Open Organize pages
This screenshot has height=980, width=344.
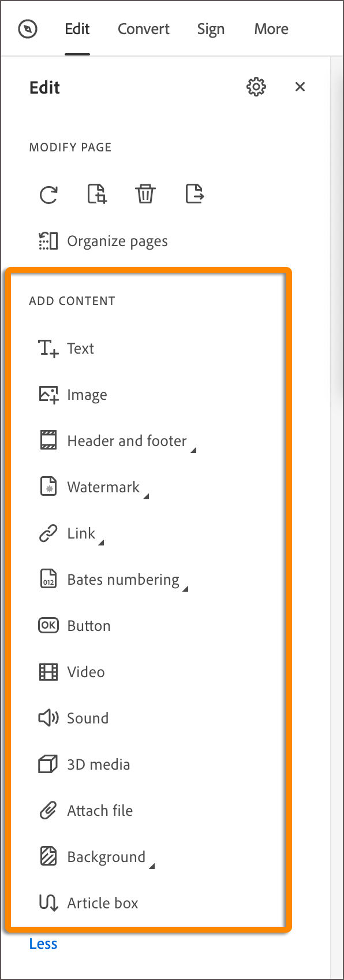pos(102,241)
